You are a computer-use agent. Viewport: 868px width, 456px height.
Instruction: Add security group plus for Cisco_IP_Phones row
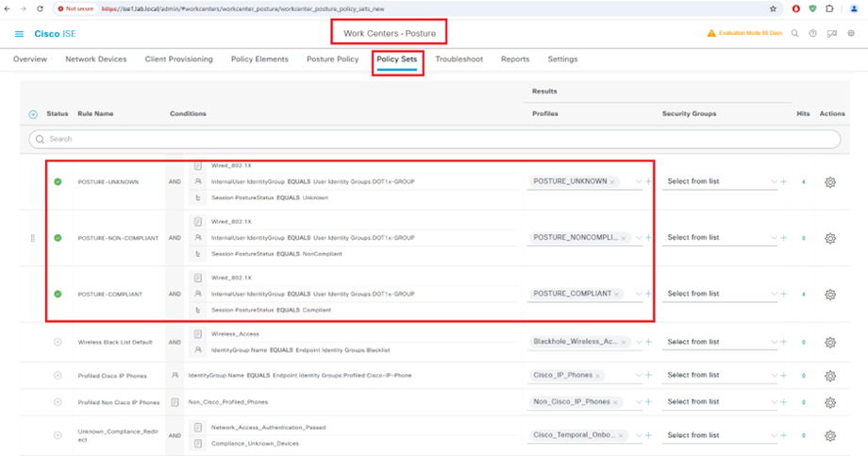(x=783, y=375)
